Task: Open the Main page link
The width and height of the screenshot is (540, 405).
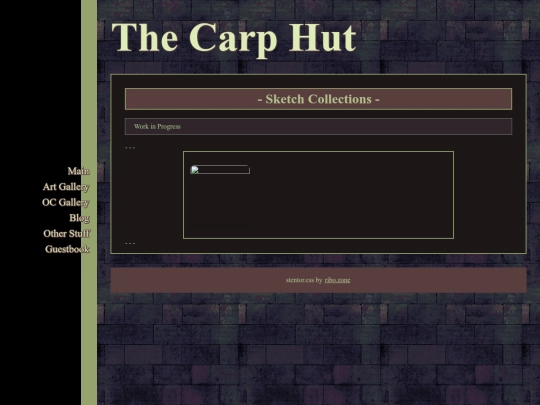Action: tap(79, 171)
